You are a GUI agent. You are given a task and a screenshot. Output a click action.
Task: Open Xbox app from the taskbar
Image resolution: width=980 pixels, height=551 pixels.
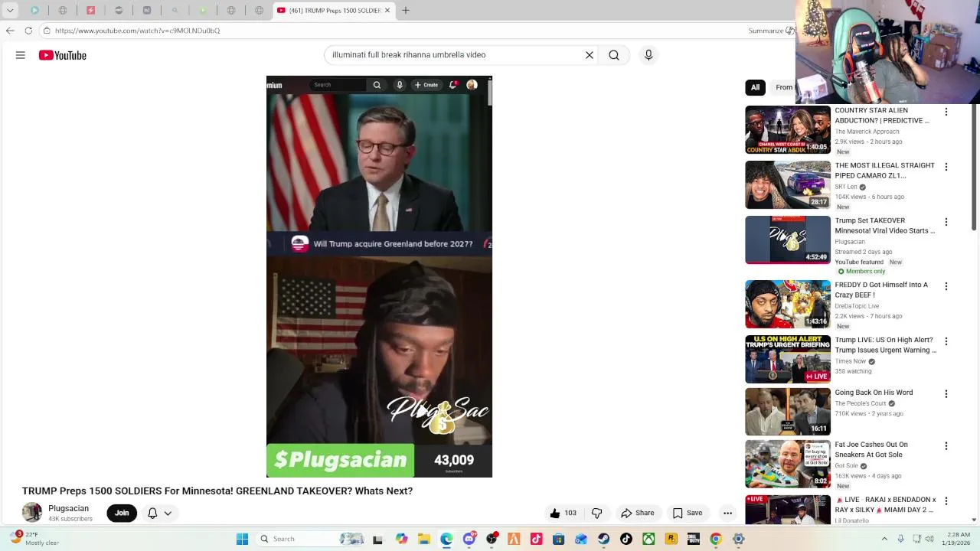point(648,539)
